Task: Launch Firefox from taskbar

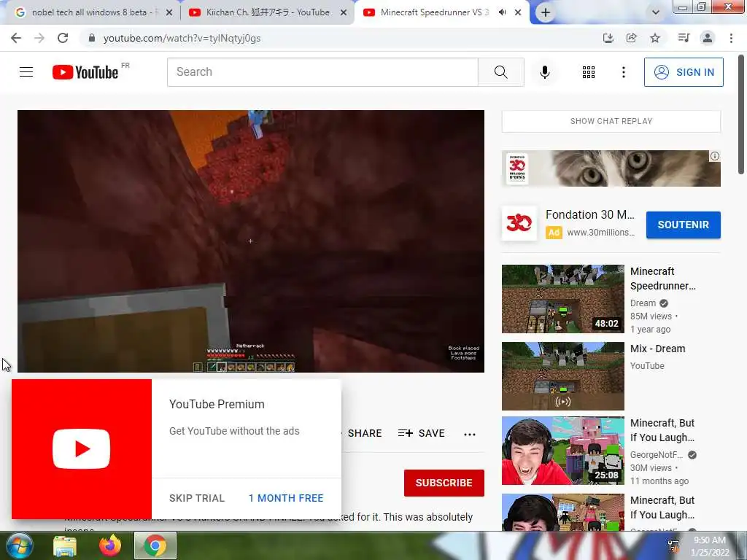Action: pos(110,545)
